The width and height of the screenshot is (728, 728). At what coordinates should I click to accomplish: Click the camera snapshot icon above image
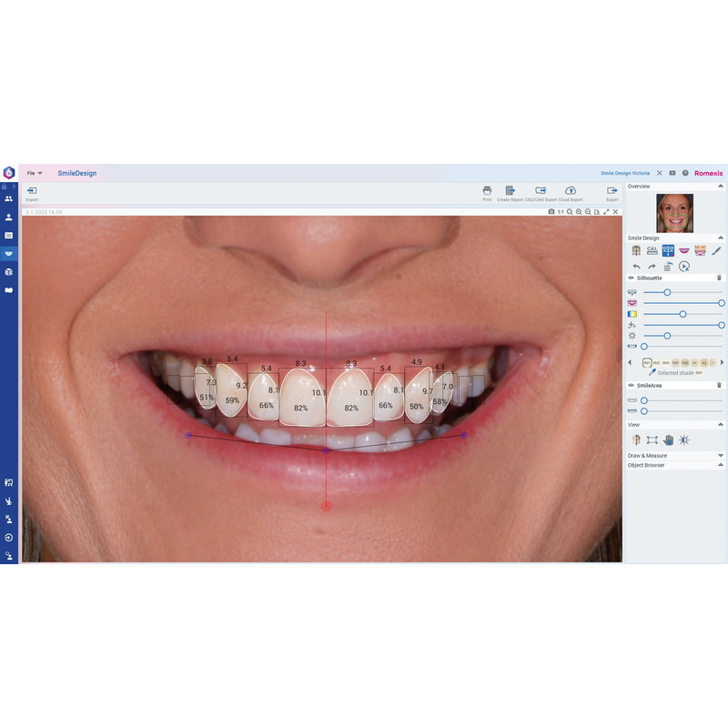551,211
